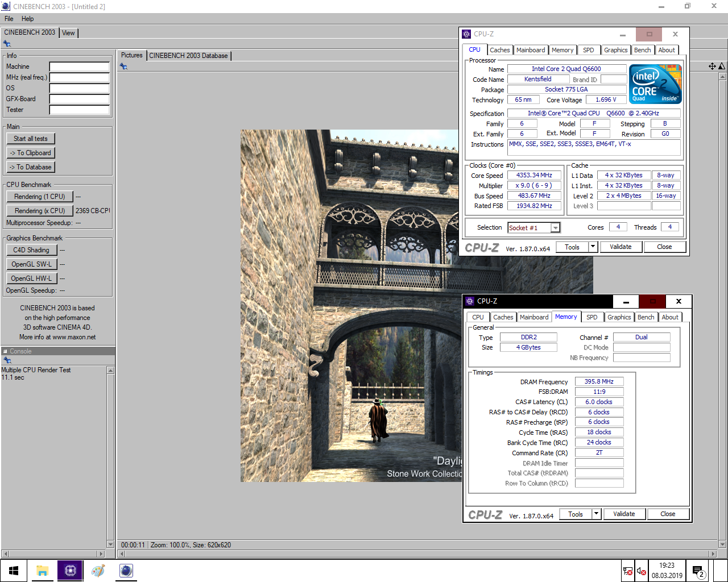Image resolution: width=728 pixels, height=582 pixels.
Task: Open the About tab in bottom CPU-Z window
Action: point(670,317)
